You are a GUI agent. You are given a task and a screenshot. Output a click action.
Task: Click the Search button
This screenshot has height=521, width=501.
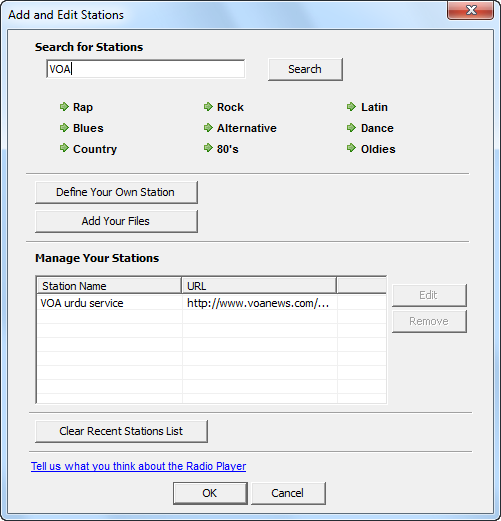(305, 69)
